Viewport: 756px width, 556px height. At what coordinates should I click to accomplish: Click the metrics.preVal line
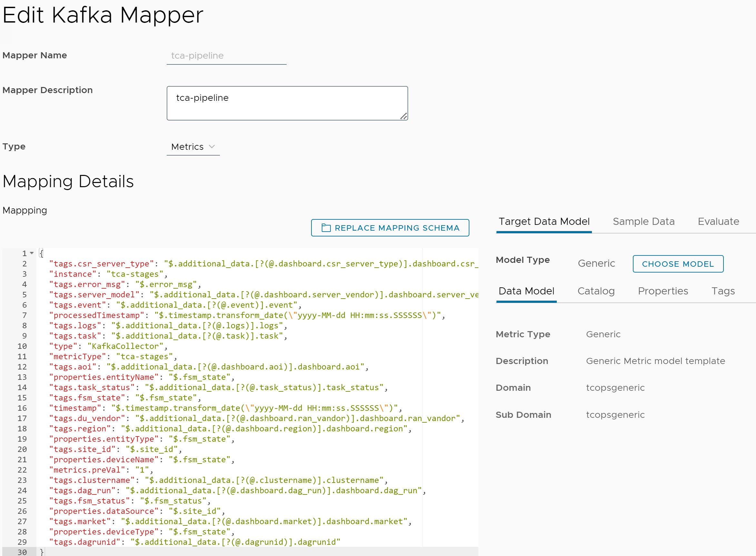101,470
